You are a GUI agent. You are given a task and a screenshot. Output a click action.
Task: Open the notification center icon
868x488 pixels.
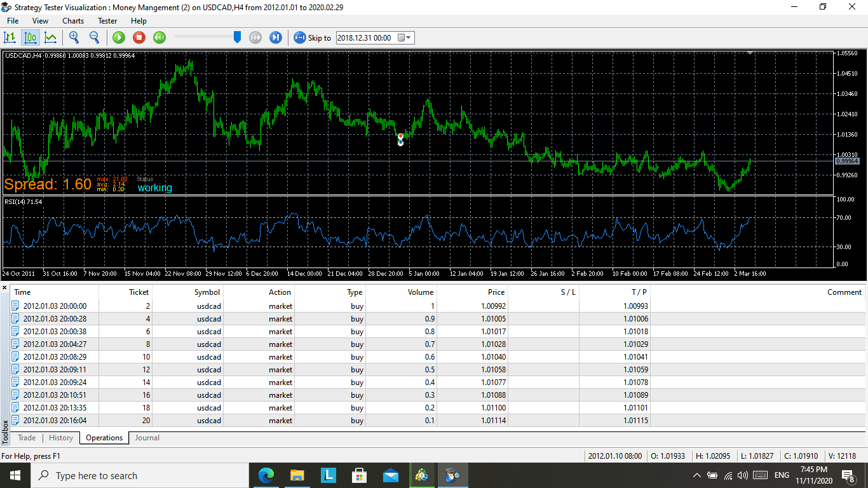(x=848, y=475)
